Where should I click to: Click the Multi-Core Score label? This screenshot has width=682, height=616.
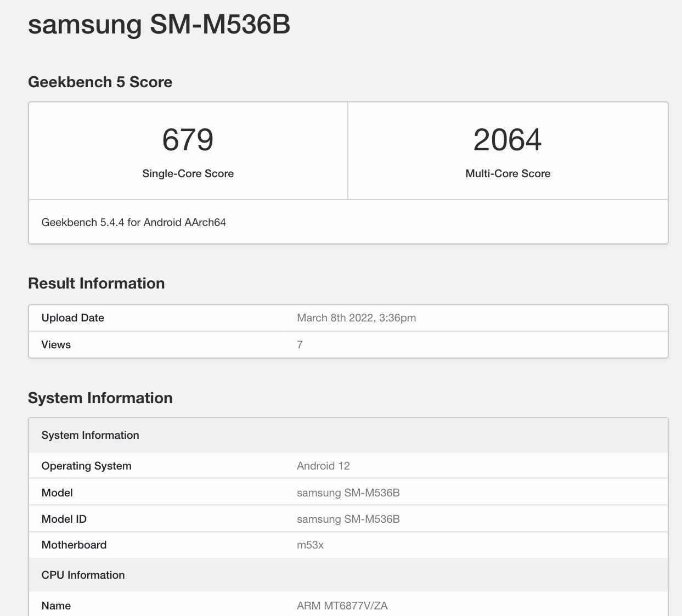point(508,174)
